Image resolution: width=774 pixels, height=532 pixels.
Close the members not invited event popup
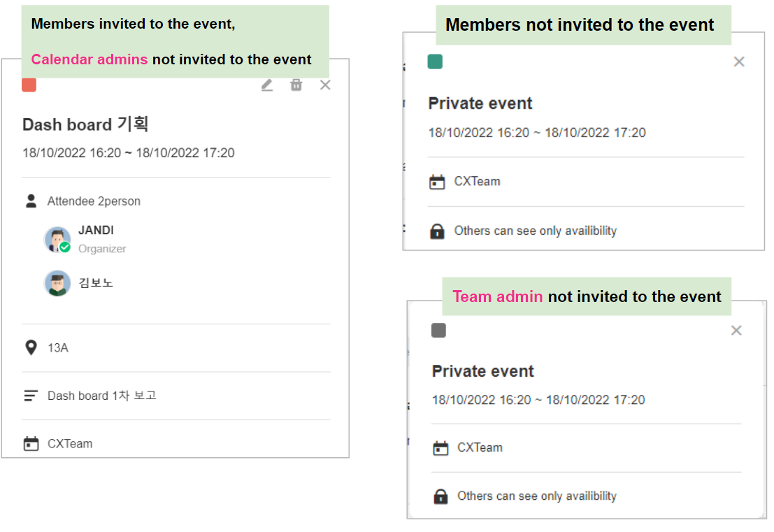pos(739,62)
